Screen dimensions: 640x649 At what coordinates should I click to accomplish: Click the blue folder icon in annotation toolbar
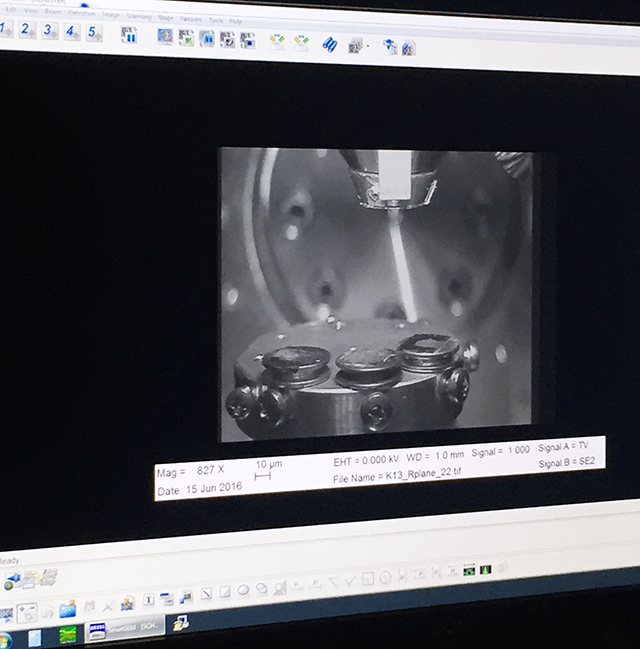point(67,608)
